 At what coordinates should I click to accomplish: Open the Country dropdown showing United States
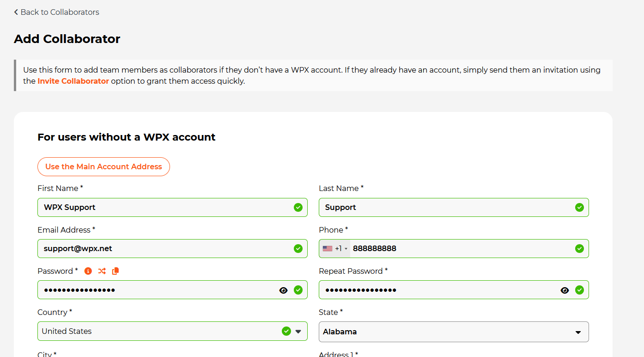click(x=162, y=331)
